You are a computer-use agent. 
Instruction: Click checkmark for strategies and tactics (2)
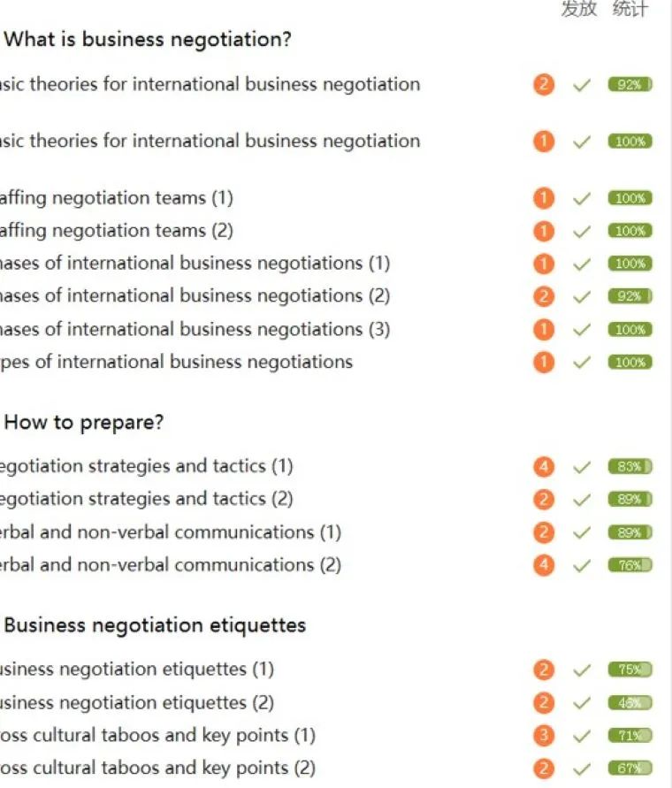[x=582, y=500]
